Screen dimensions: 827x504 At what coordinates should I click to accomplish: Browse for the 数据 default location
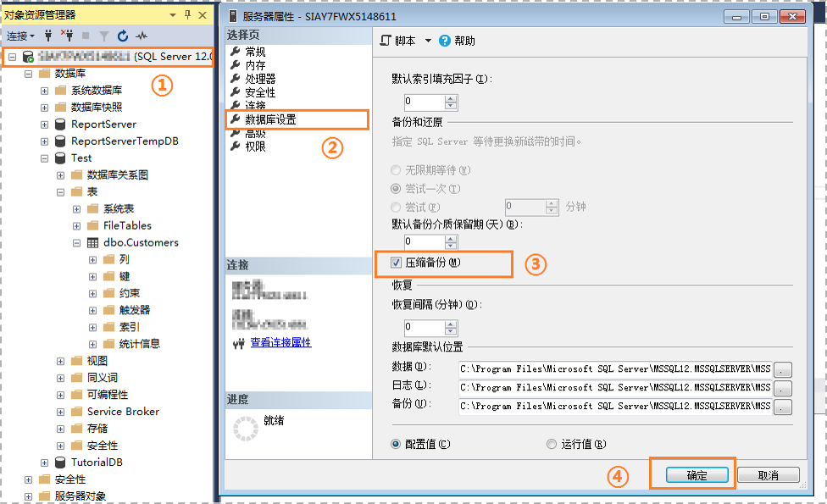(x=783, y=369)
